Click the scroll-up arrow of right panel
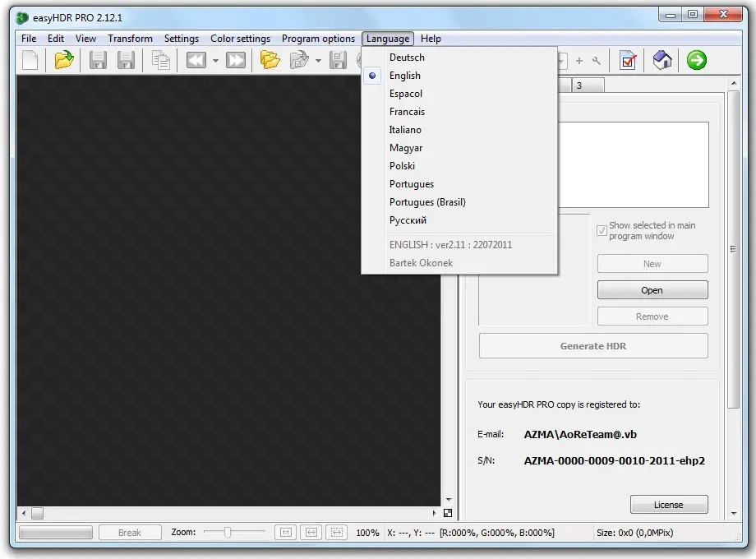 tap(733, 84)
